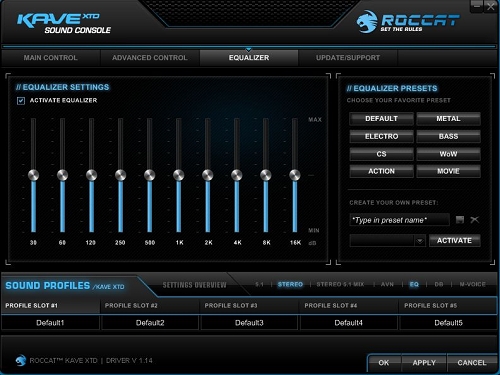Click the save preset floppy icon
Image resolution: width=500 pixels, height=375 pixels.
pyautogui.click(x=460, y=220)
